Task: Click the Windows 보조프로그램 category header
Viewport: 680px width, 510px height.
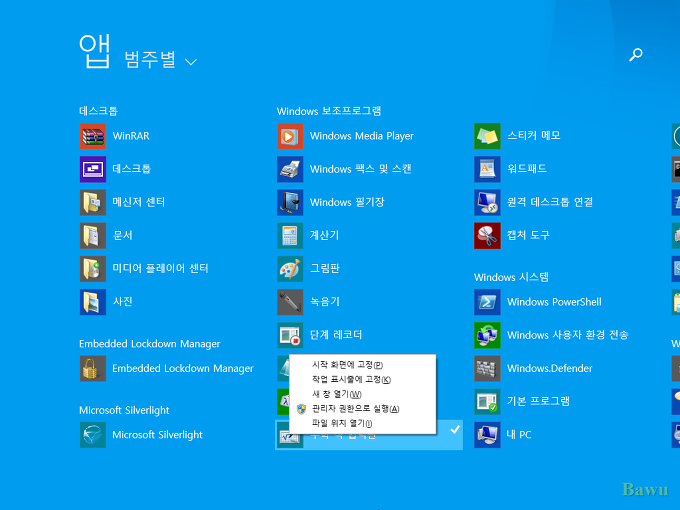Action: (329, 111)
